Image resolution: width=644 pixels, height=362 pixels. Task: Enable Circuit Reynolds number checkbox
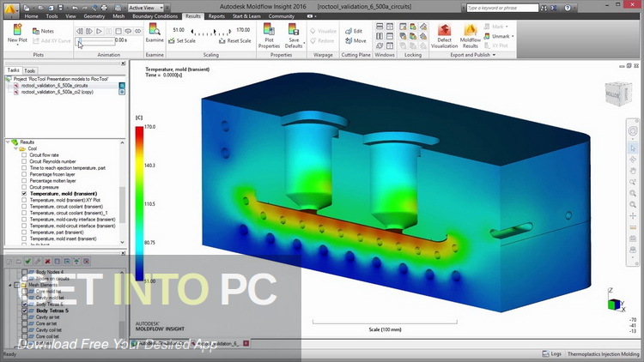click(24, 161)
